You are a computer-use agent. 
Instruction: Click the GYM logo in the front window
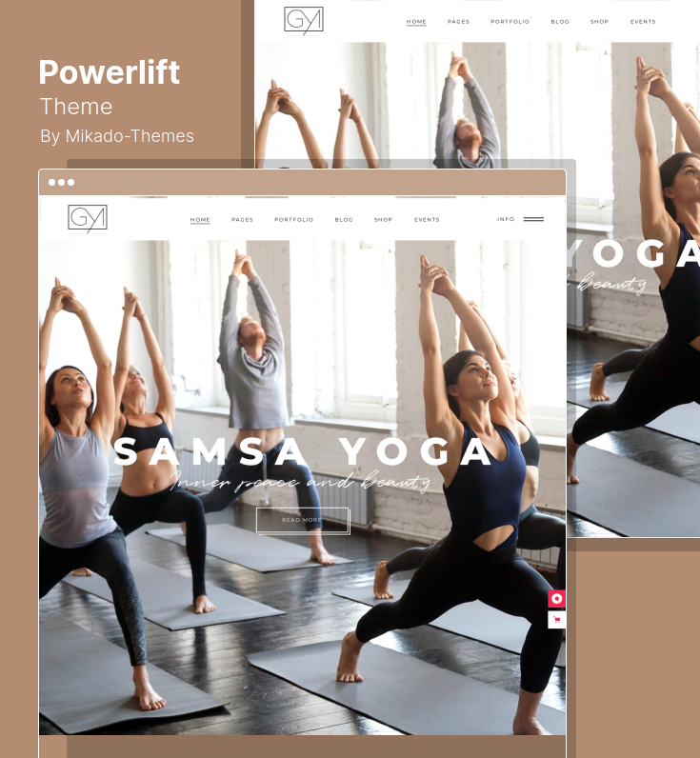(x=88, y=218)
